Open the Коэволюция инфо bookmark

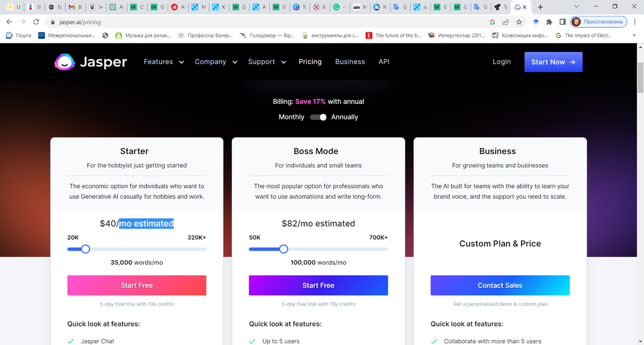[520, 36]
